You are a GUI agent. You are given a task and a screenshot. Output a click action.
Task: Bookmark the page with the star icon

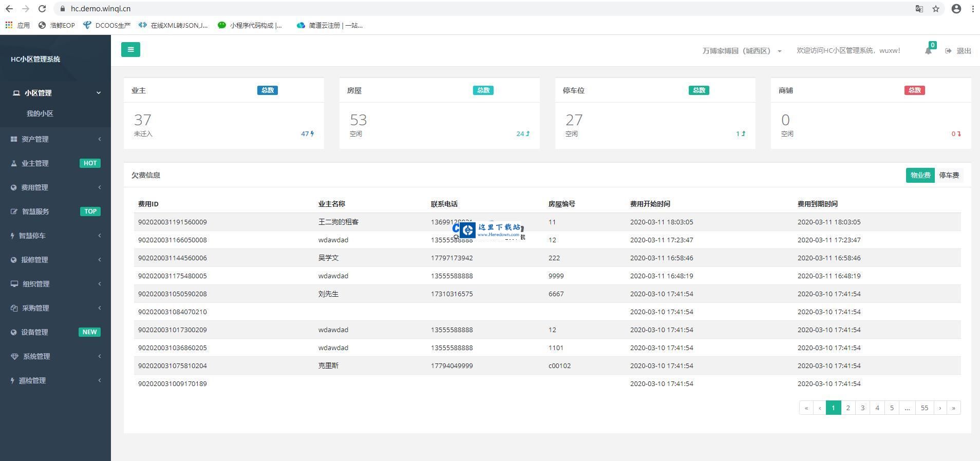(936, 9)
